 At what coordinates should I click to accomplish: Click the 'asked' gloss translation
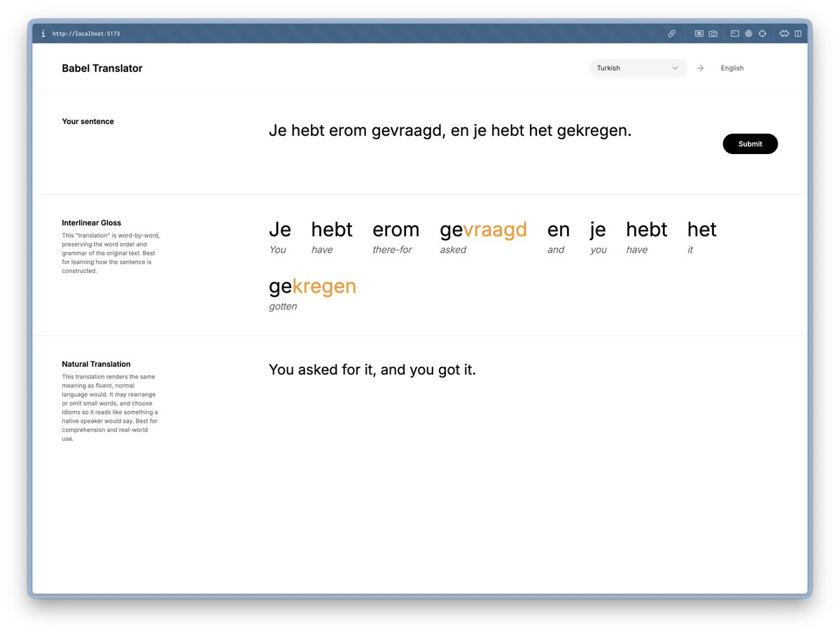453,250
